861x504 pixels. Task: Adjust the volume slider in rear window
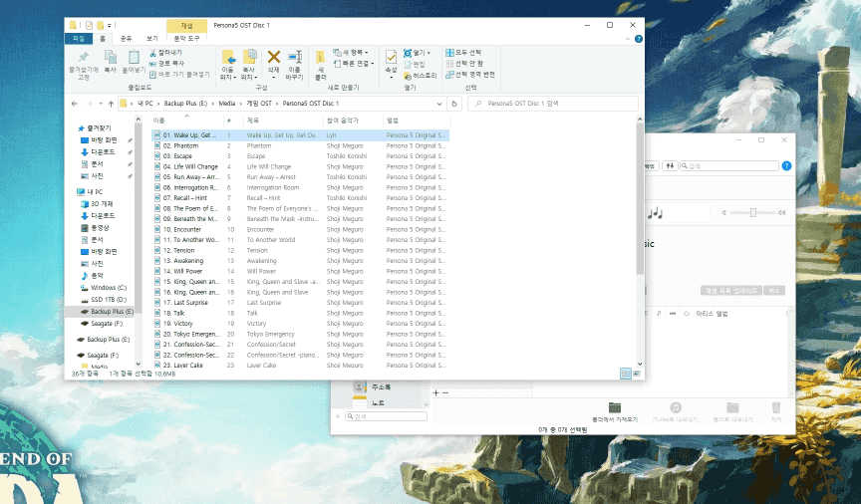752,212
